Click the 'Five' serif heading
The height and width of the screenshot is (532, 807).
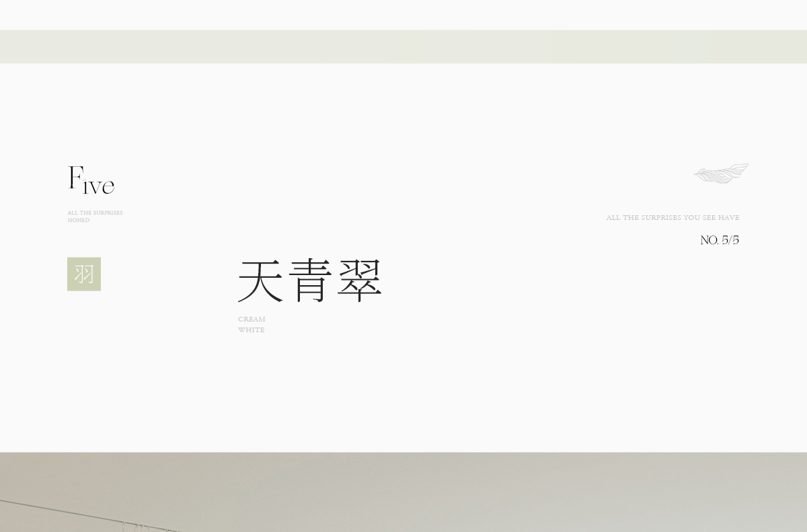click(x=91, y=180)
